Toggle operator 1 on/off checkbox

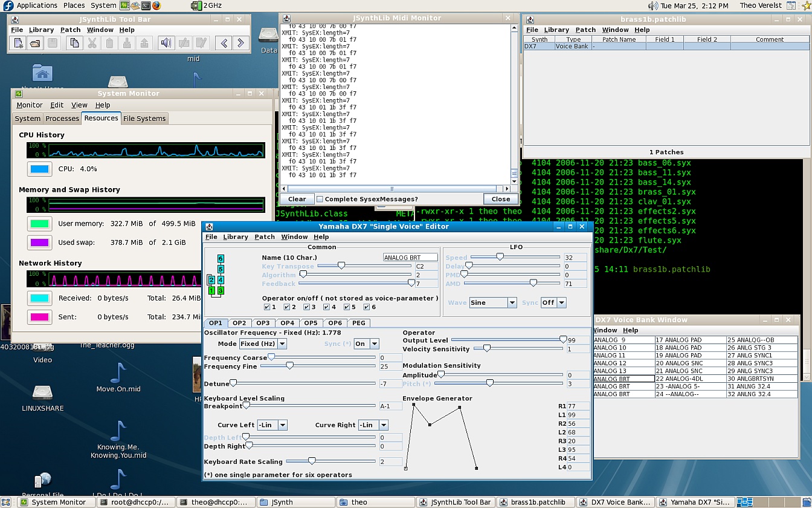[x=267, y=307]
